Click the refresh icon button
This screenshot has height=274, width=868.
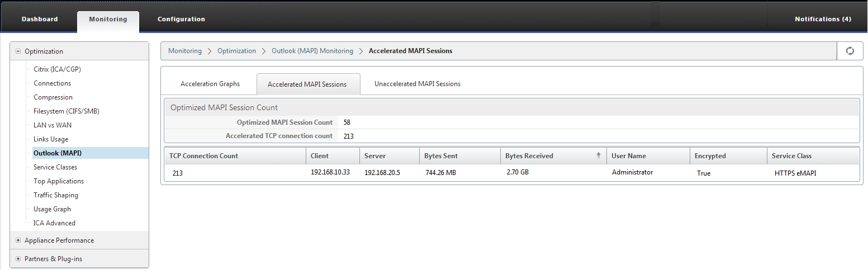[850, 51]
